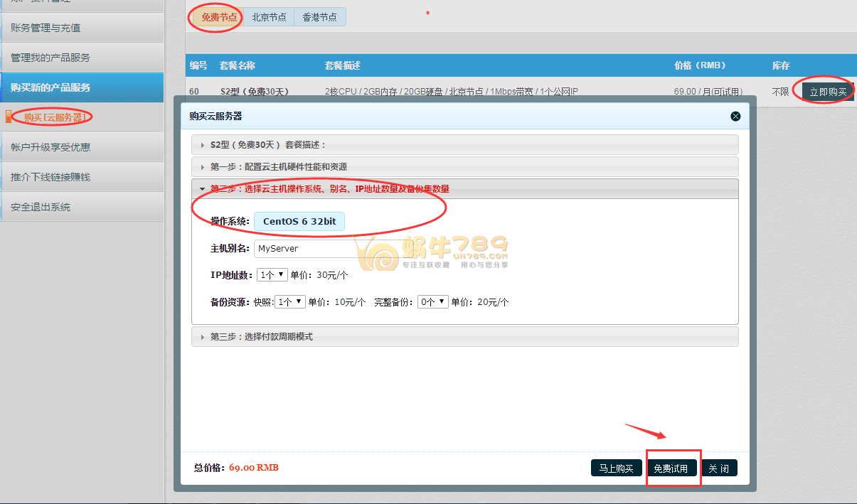Collapse the 第二步 operating system section
The height and width of the screenshot is (504, 857).
(465, 188)
